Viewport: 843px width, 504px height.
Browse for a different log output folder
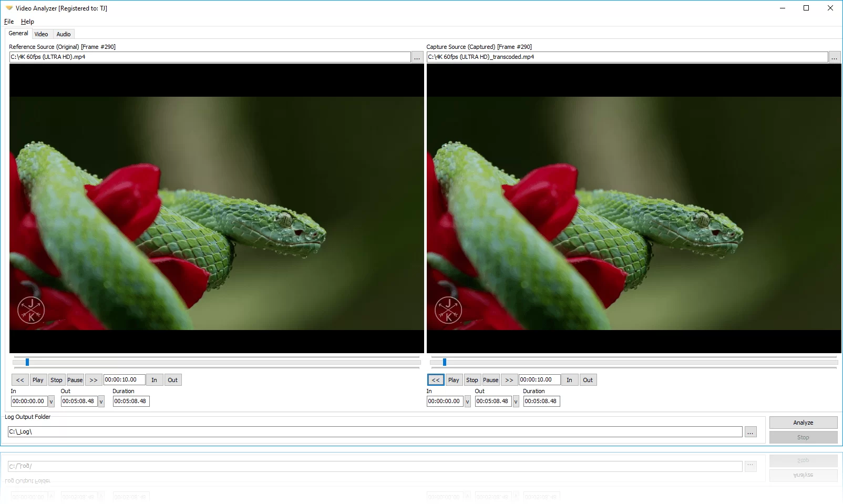[x=751, y=431]
